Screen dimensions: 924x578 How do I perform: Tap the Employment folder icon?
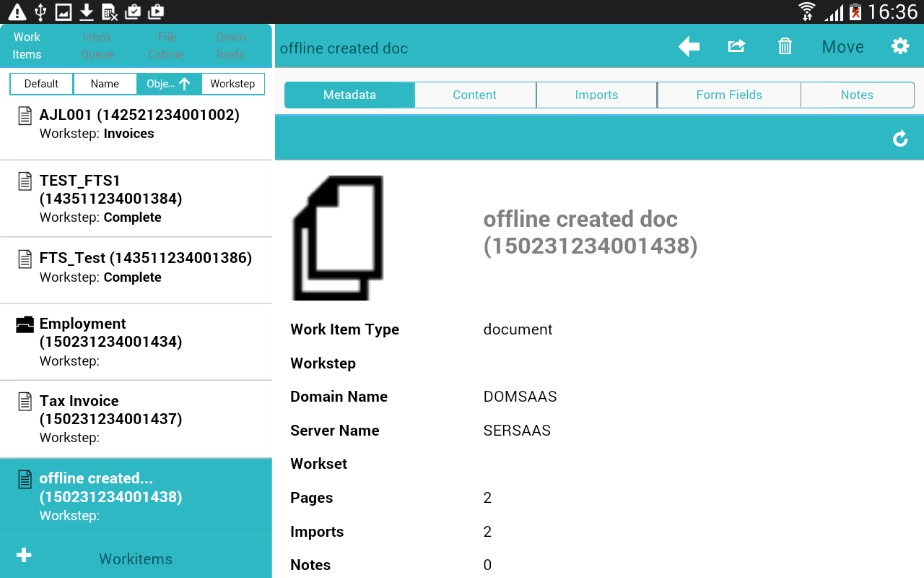click(25, 324)
